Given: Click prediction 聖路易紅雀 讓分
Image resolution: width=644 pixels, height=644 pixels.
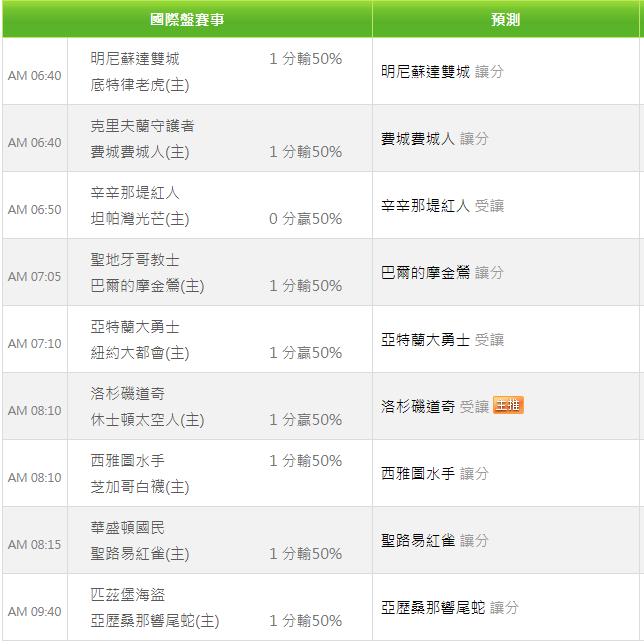Looking at the screenshot, I should pos(435,540).
